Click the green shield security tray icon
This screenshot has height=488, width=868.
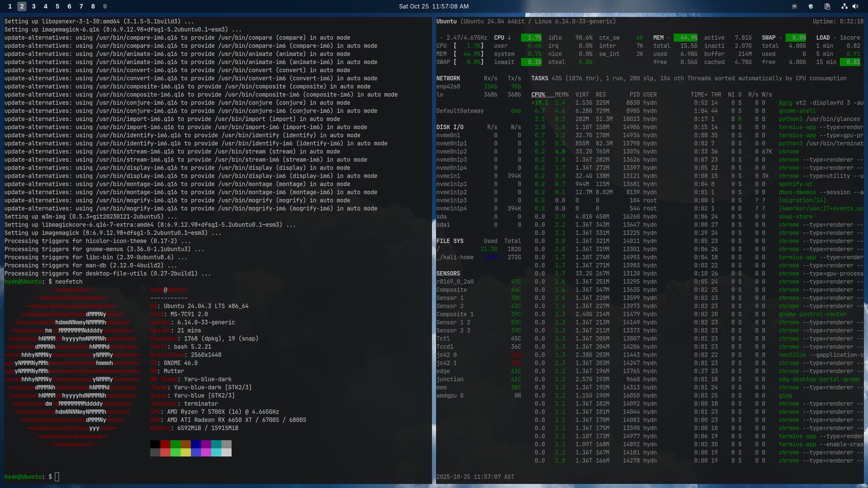pyautogui.click(x=811, y=6)
